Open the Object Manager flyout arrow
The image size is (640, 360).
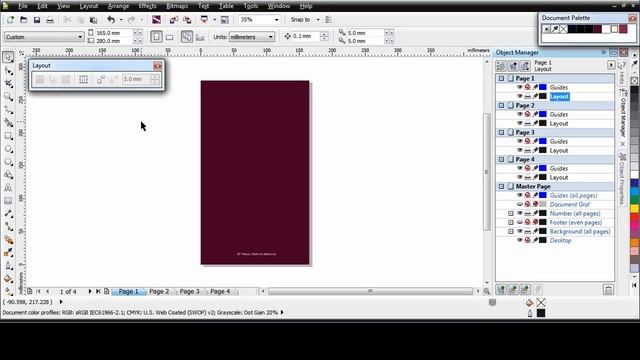611,65
